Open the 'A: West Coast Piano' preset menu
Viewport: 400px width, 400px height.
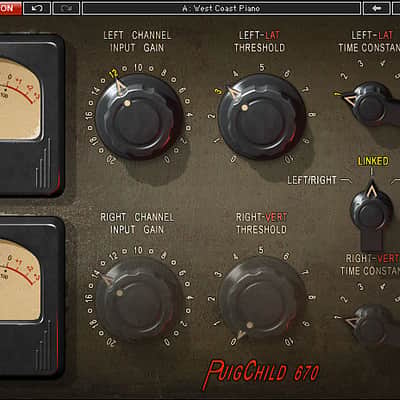click(221, 8)
